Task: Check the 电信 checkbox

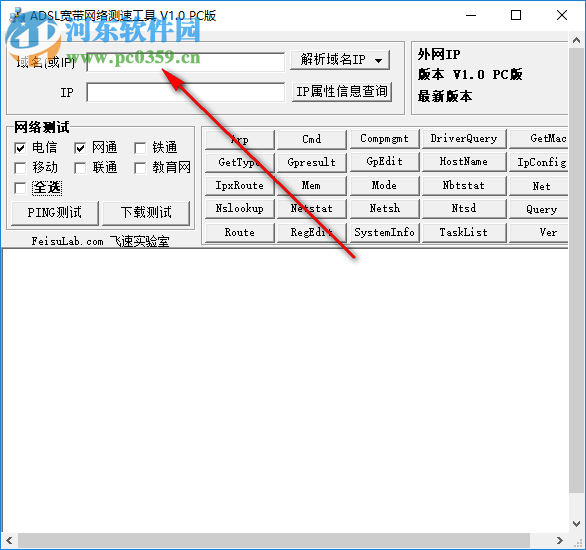Action: click(20, 148)
